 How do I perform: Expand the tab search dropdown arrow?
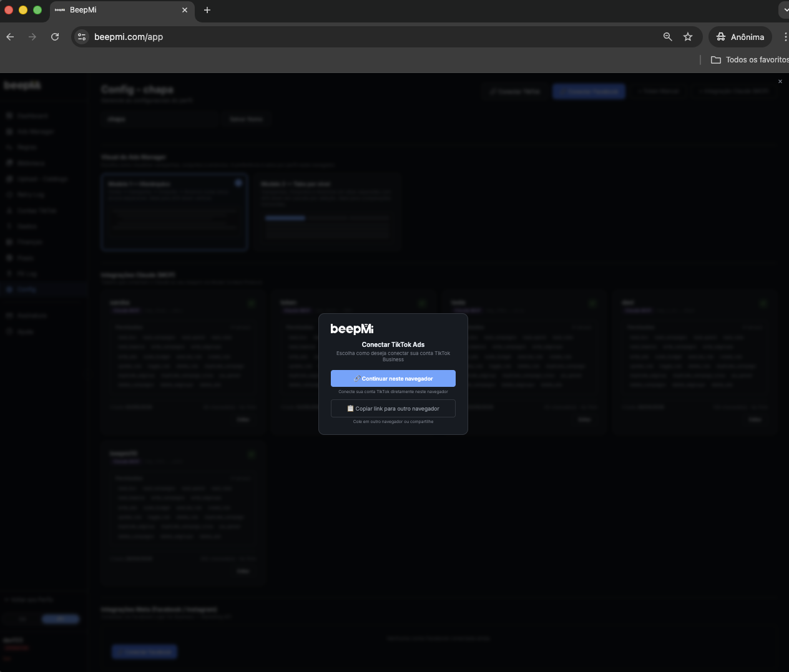coord(785,10)
